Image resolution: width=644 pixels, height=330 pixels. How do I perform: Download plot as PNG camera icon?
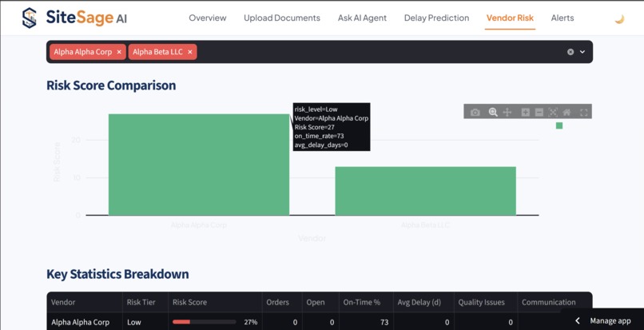(x=475, y=112)
